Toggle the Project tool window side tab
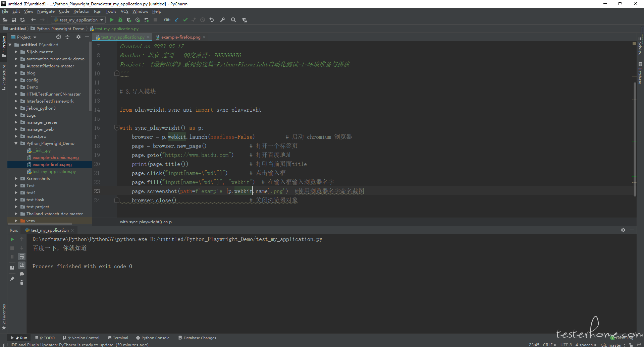Screen dimensions: 644x347 tap(4, 46)
